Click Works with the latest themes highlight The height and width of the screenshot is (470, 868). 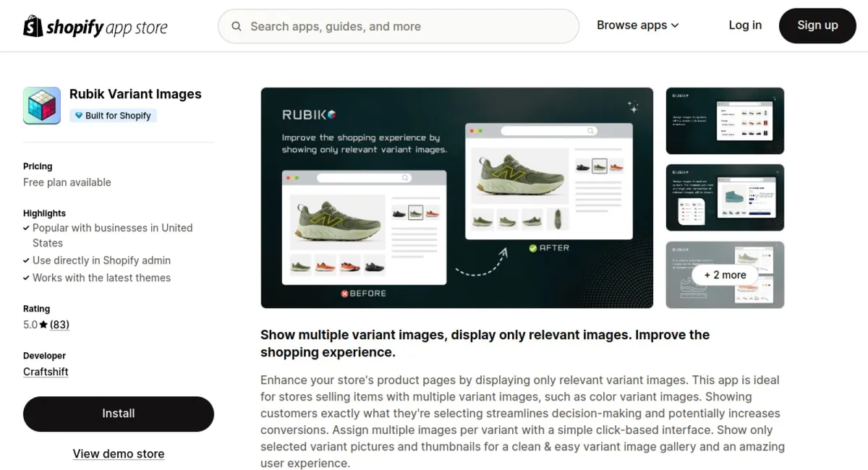(x=101, y=278)
